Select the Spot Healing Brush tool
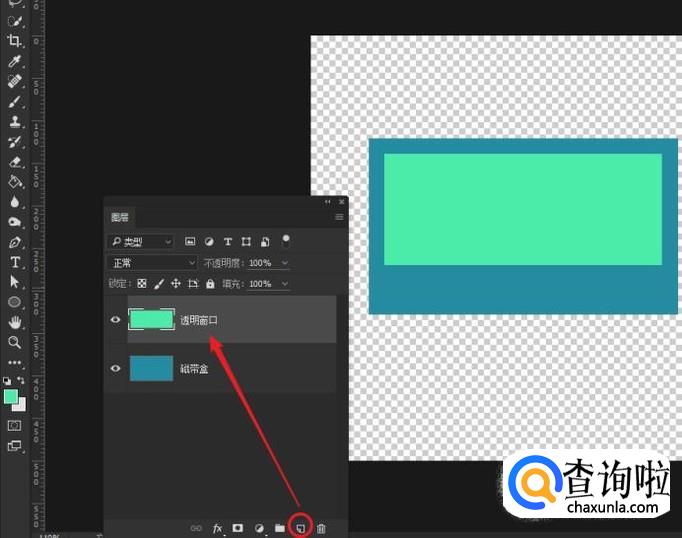This screenshot has height=538, width=682. tap(14, 81)
